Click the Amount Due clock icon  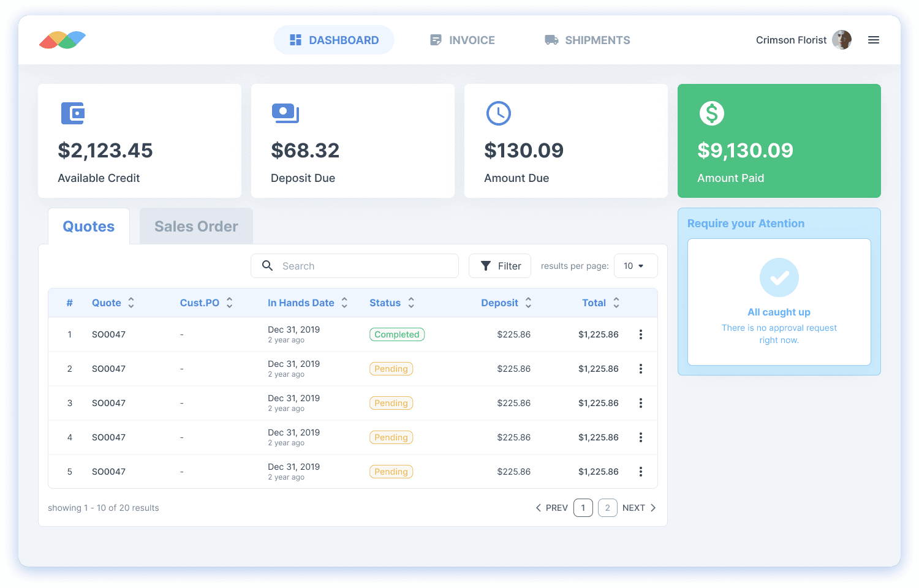(499, 113)
